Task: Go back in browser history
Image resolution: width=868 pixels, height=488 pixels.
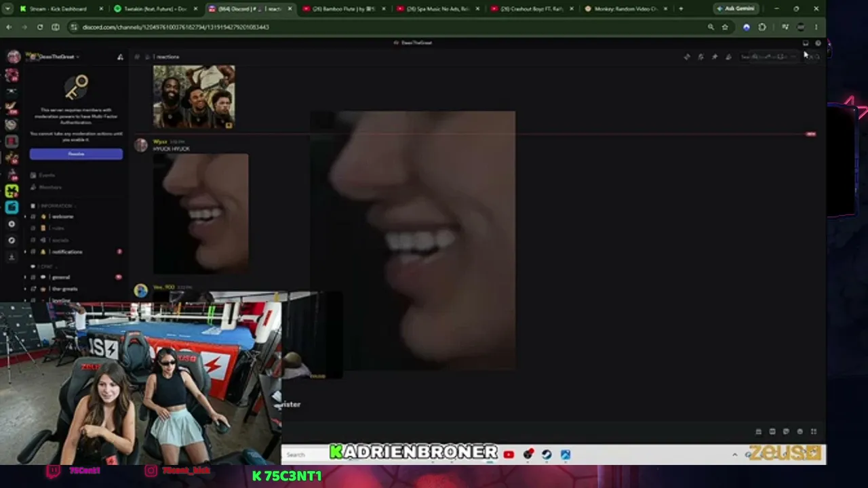Action: [x=9, y=27]
